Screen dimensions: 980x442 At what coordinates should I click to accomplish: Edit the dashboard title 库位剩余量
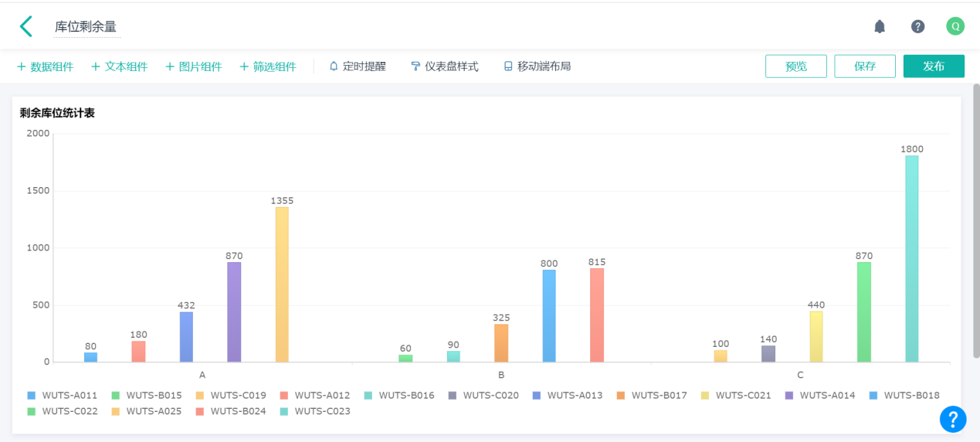coord(86,27)
